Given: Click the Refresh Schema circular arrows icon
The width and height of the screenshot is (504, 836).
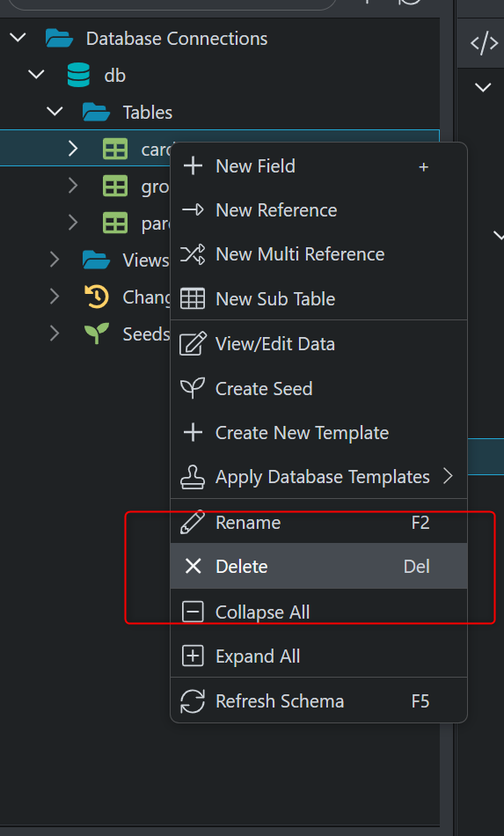Looking at the screenshot, I should pyautogui.click(x=193, y=701).
